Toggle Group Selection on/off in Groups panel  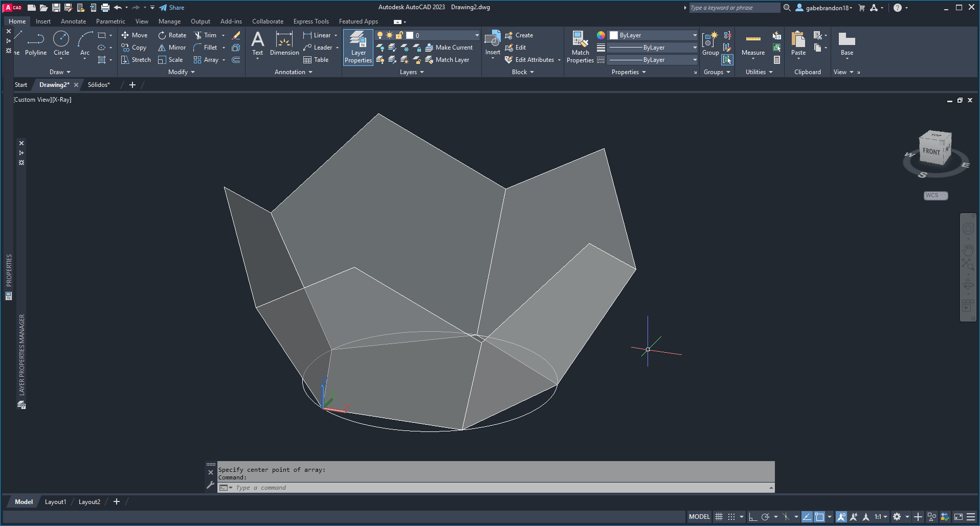coord(727,60)
